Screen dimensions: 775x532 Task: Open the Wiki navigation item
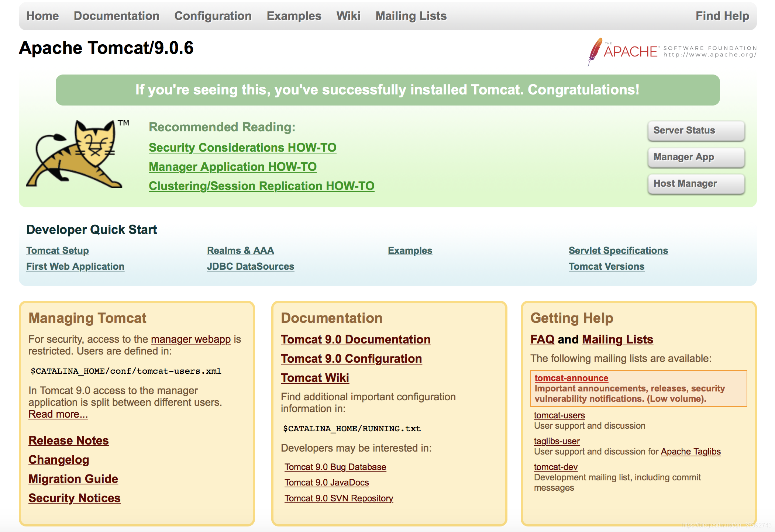[348, 16]
